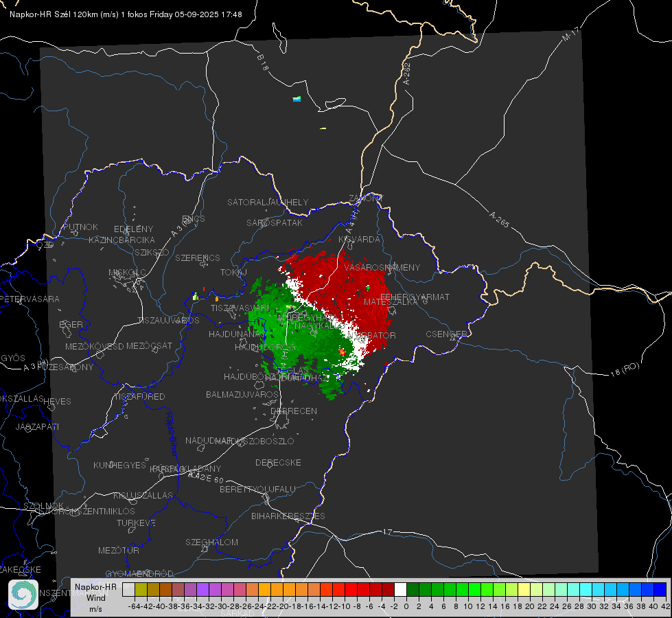Select the light grey swatch left of -64

coord(128,590)
